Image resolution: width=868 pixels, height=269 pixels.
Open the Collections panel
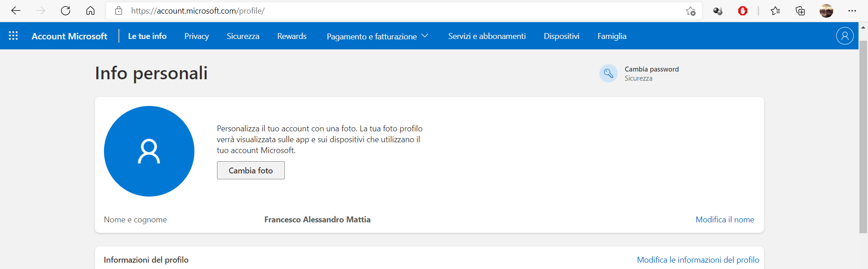click(x=800, y=11)
